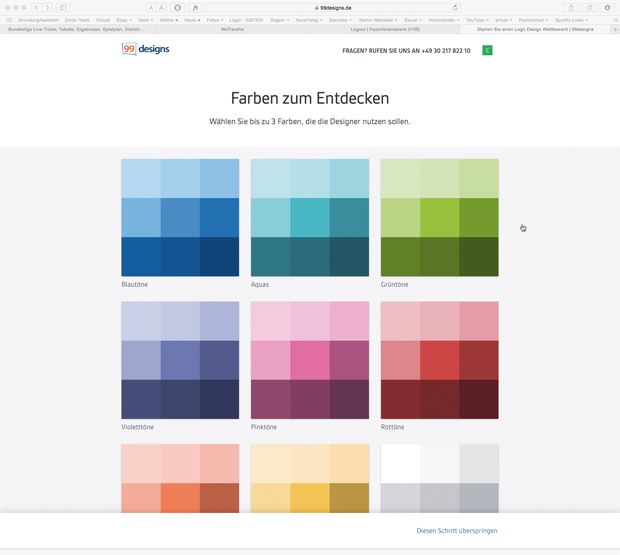
Task: Switch to the Logo Design Wettbewerb tab
Action: tap(535, 29)
